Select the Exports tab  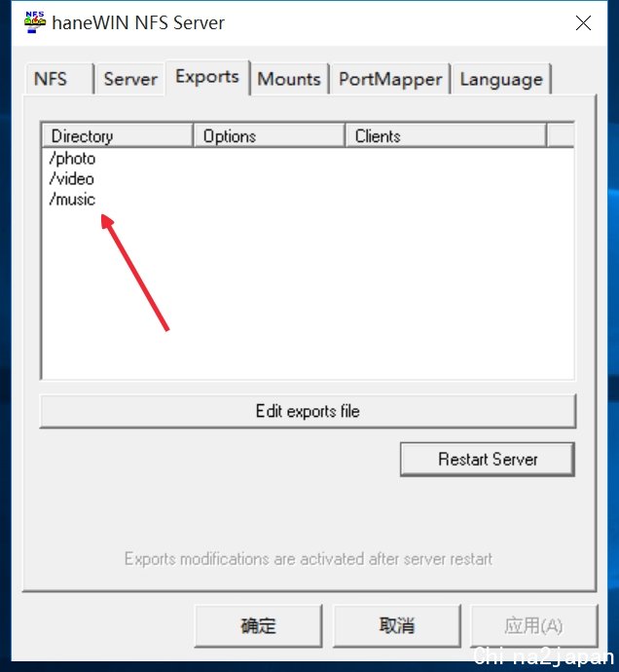point(207,77)
